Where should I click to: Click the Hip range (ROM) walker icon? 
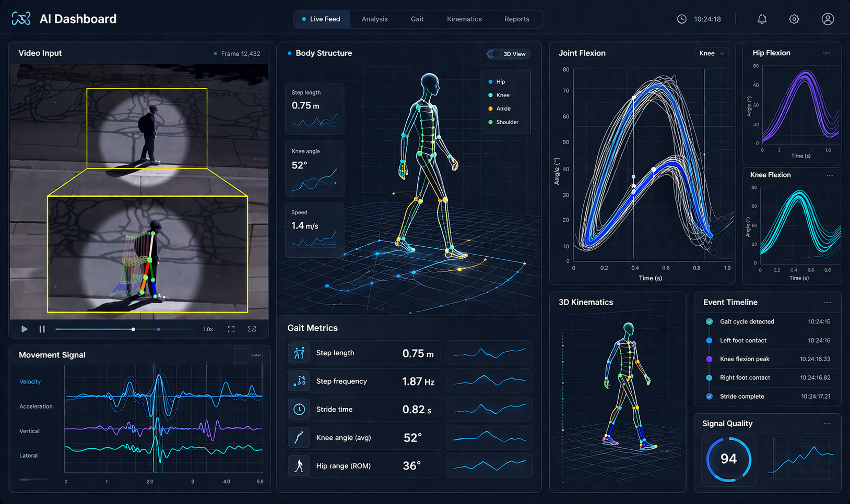[299, 466]
